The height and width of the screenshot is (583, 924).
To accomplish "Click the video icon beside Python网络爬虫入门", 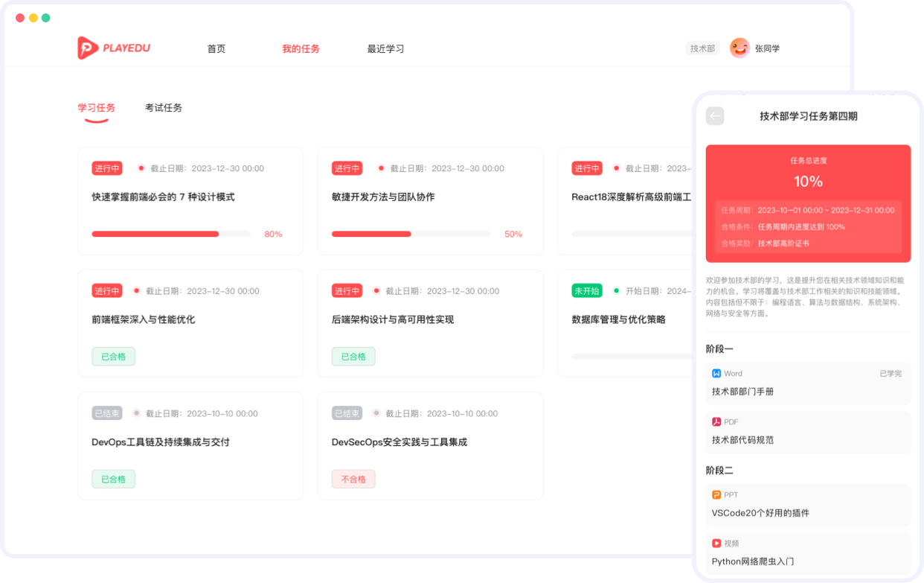I will pos(718,543).
